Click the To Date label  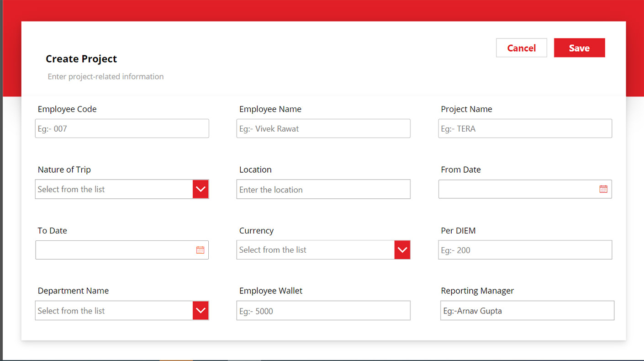click(53, 231)
